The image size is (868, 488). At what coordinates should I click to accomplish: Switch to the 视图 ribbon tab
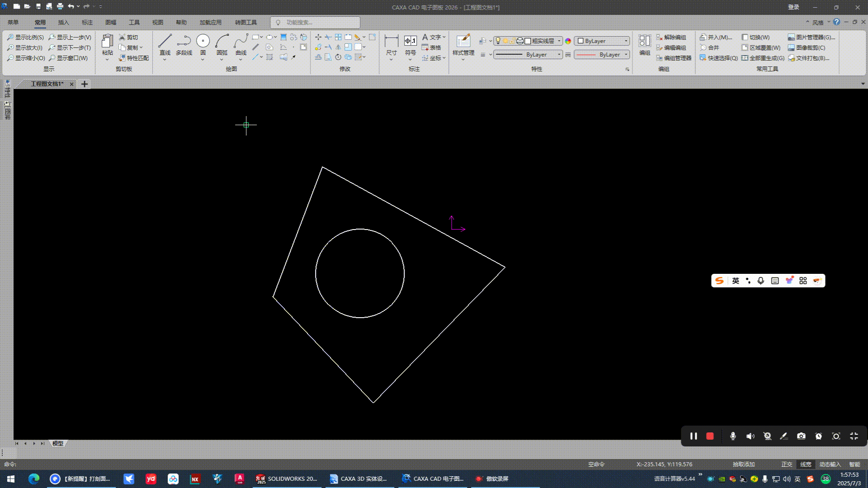[157, 22]
